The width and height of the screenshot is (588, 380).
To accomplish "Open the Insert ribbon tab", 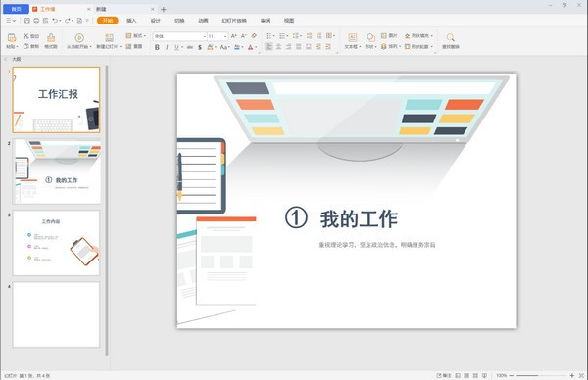I will pyautogui.click(x=131, y=21).
